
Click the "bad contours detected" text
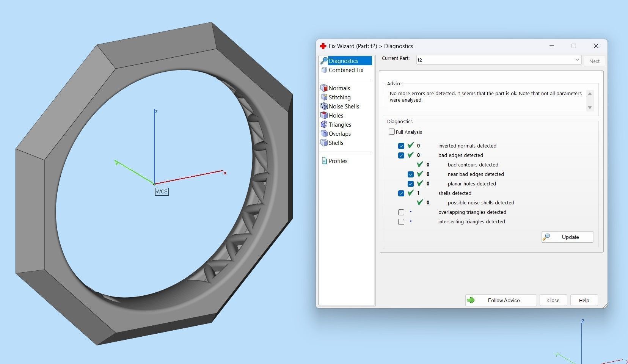tap(473, 165)
